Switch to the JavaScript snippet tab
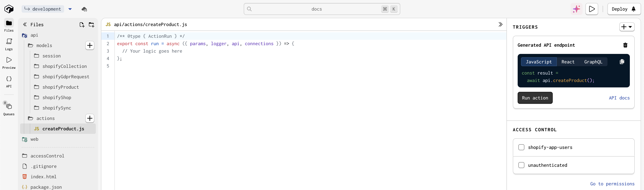644x190 pixels. tap(539, 62)
